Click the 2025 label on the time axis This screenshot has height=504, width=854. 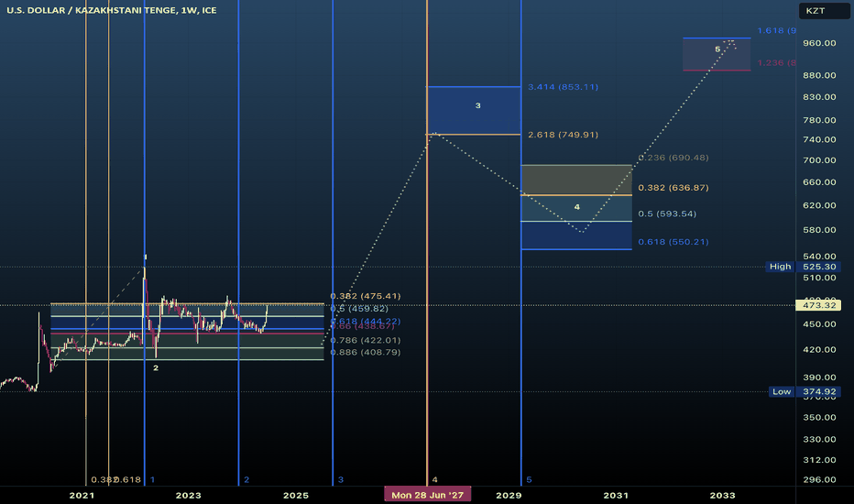coord(296,495)
